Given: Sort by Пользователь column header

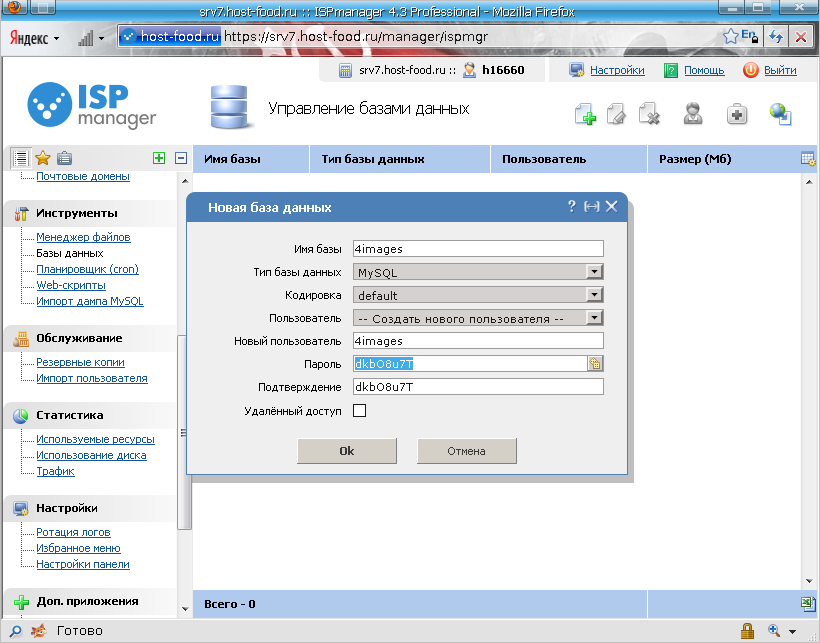Looking at the screenshot, I should (544, 159).
